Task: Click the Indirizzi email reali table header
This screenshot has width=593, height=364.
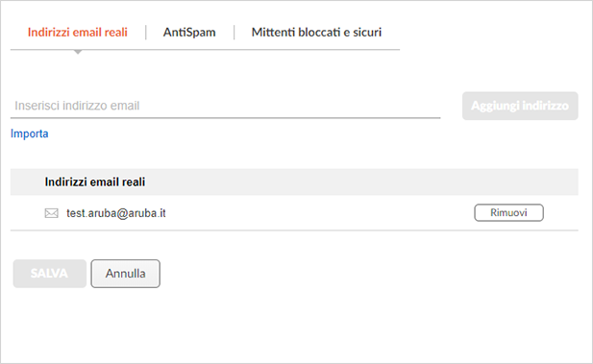Action: (x=95, y=182)
